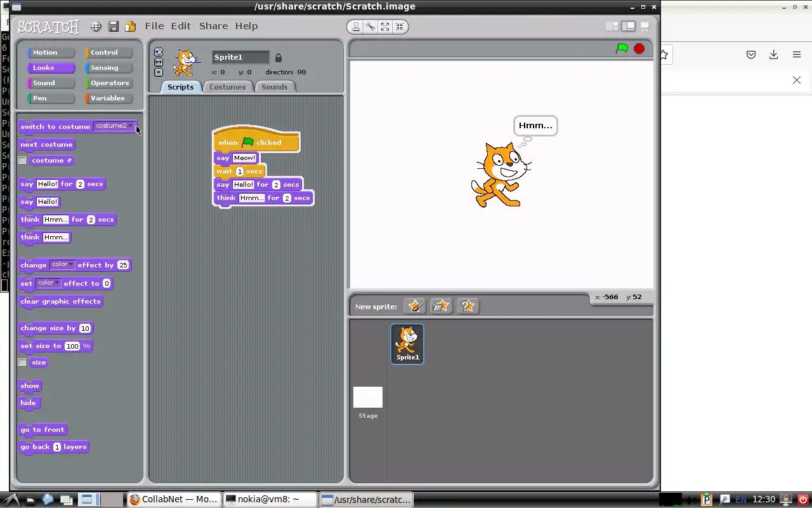Select the shrink sprite tool
812x508 pixels.
point(400,26)
